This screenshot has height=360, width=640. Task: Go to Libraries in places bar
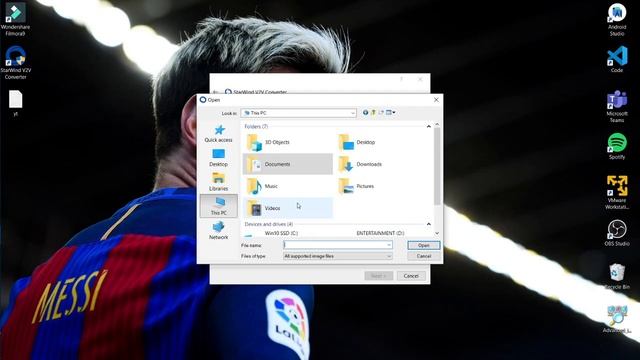[218, 182]
